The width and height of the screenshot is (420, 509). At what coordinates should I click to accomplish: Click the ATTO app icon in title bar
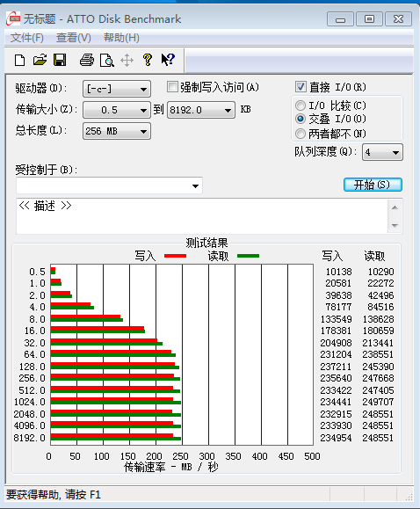(13, 18)
